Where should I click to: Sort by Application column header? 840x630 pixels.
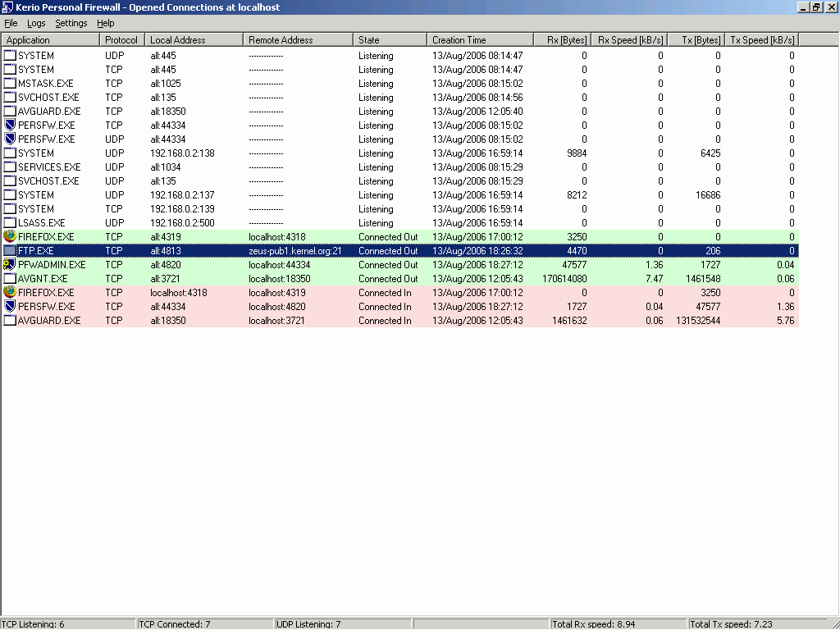click(50, 39)
